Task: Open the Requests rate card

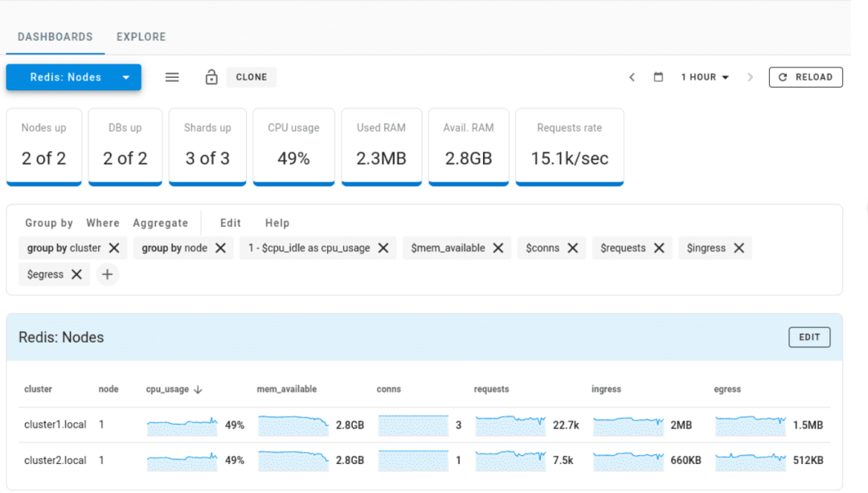Action: [x=570, y=147]
